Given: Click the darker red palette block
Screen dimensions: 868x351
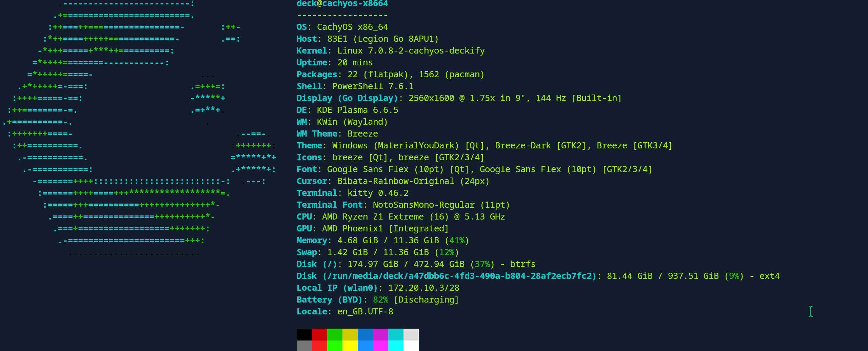Looking at the screenshot, I should pyautogui.click(x=319, y=334).
